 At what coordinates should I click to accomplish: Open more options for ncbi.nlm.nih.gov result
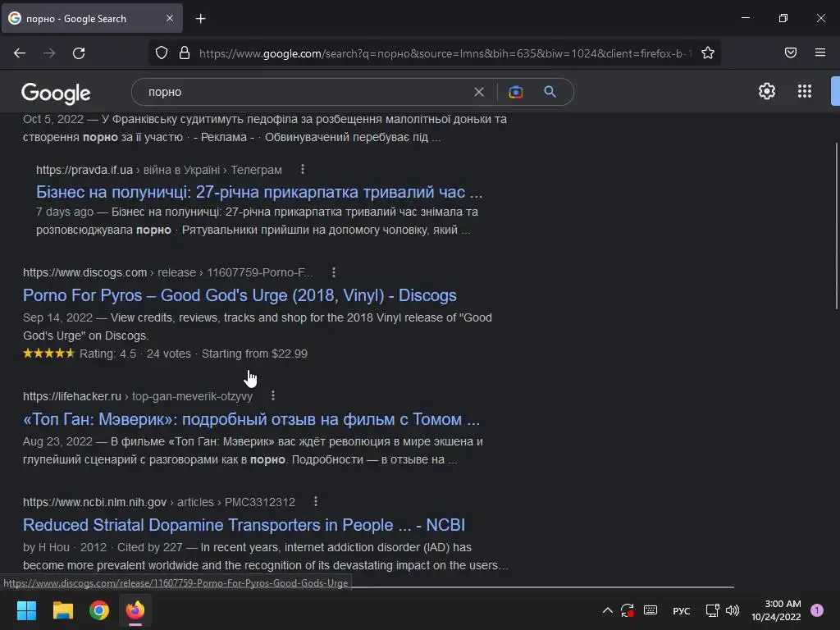coord(316,501)
